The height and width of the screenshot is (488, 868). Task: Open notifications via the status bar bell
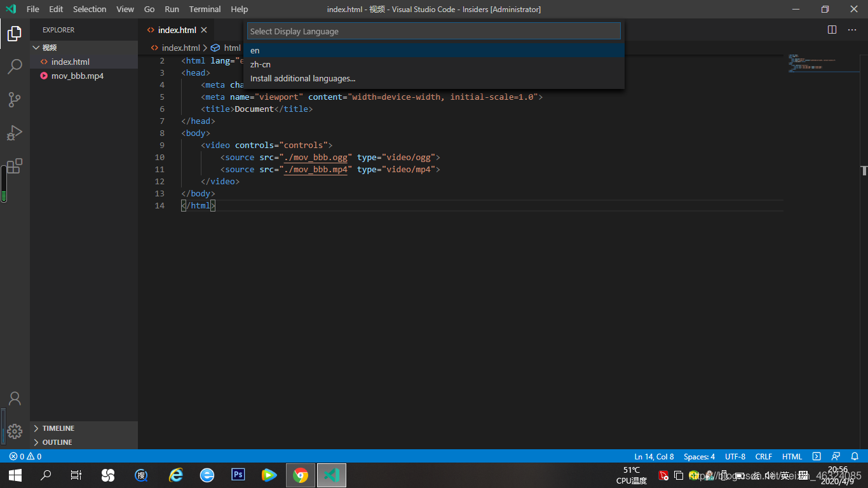point(854,456)
